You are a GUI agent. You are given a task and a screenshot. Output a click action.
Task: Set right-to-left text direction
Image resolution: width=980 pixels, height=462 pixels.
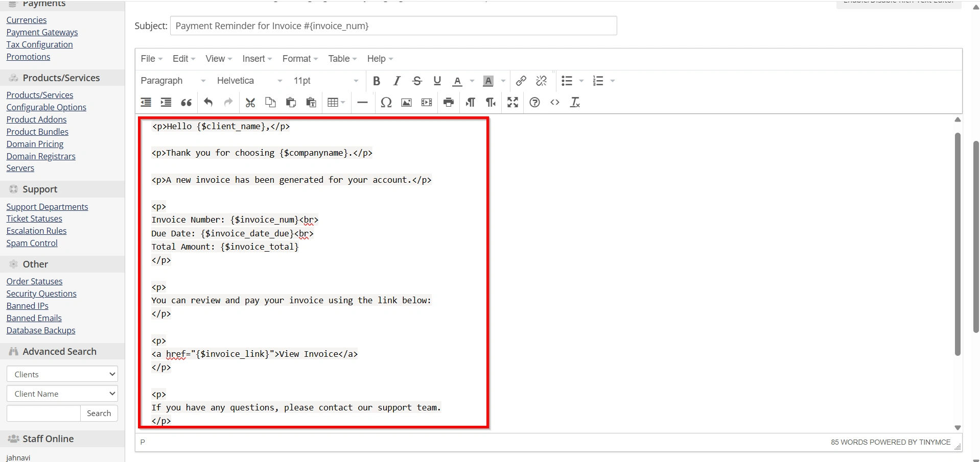click(x=491, y=102)
